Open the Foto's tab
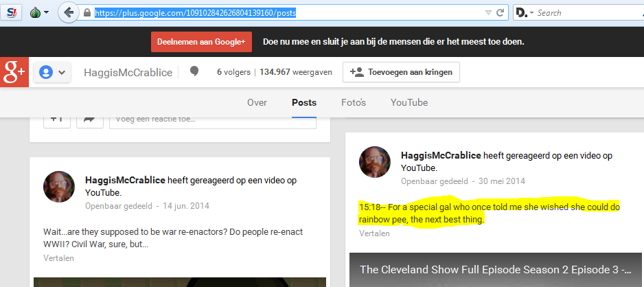This screenshot has width=644, height=287. [354, 102]
